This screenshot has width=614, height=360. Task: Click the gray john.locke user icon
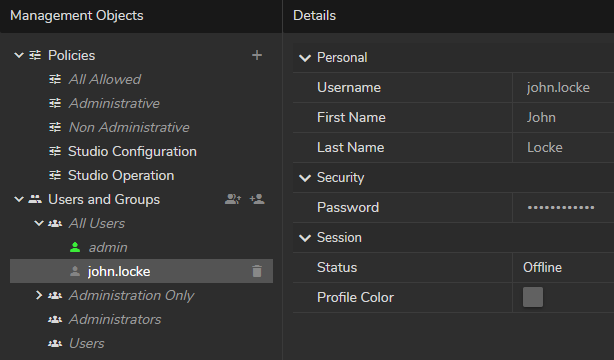tap(75, 271)
